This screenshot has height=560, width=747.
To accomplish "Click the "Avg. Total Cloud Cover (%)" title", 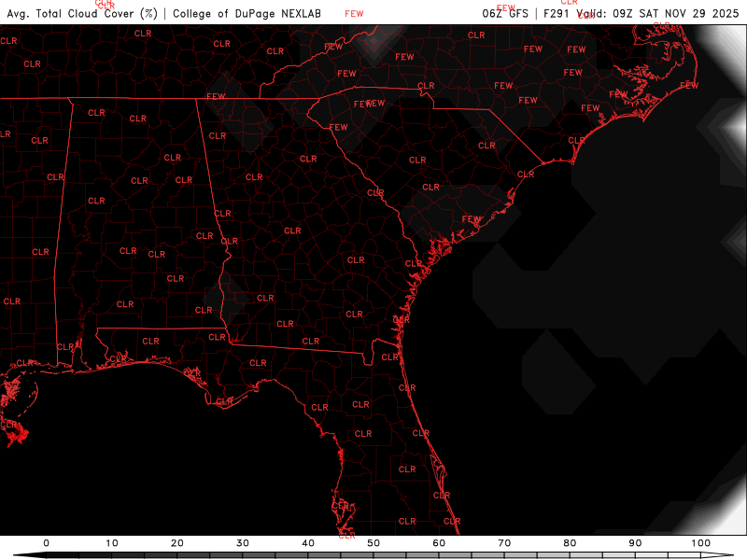I will 82,13.
